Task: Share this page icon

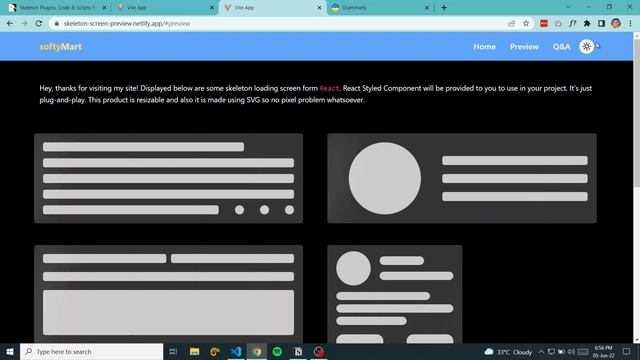Action: pos(511,24)
